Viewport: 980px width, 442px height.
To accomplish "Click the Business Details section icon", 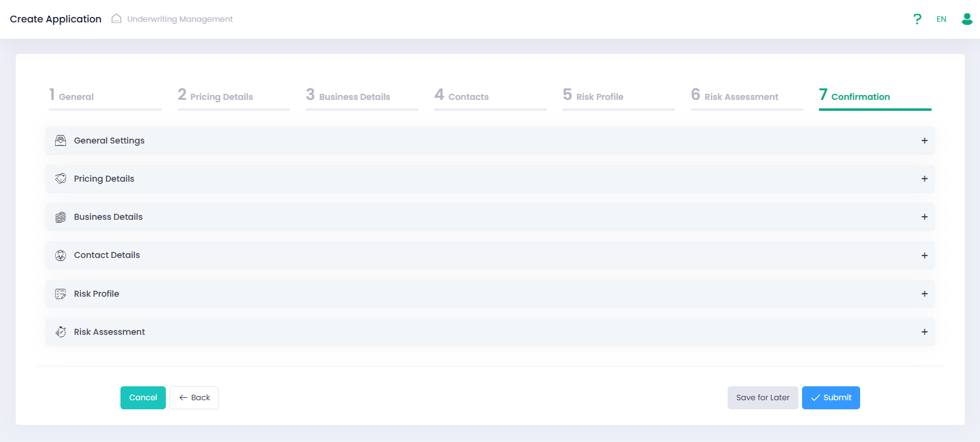I will [x=61, y=217].
